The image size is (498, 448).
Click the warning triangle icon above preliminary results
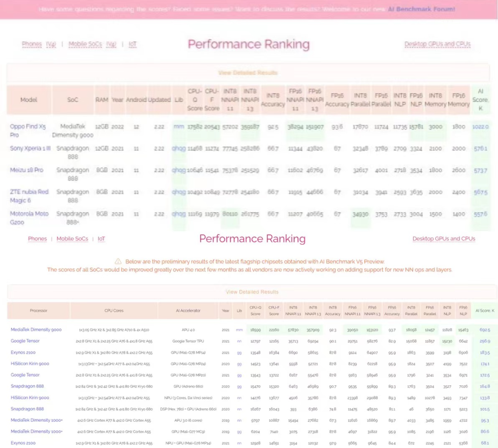coord(118,261)
